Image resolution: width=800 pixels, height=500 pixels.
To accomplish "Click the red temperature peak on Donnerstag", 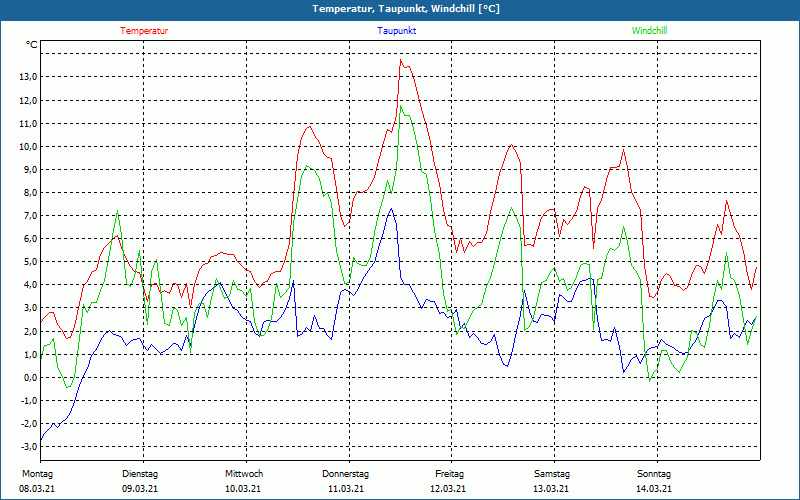I will click(x=401, y=60).
